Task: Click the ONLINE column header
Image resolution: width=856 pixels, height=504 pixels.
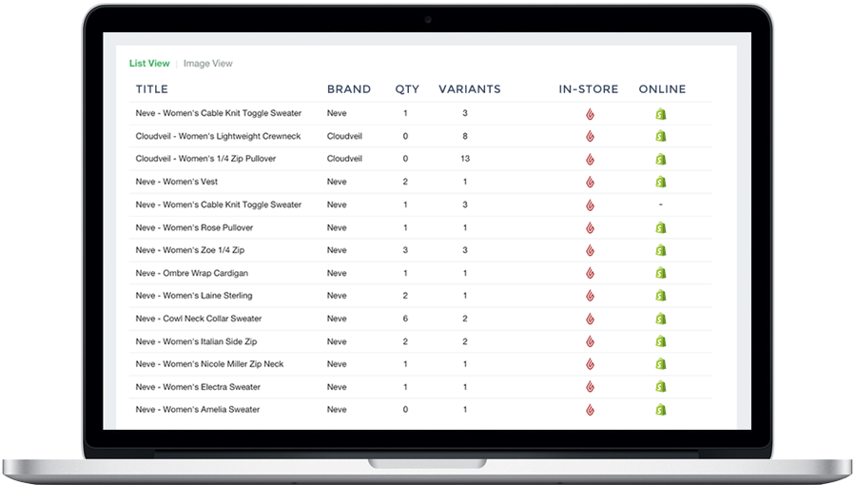Action: [x=662, y=89]
